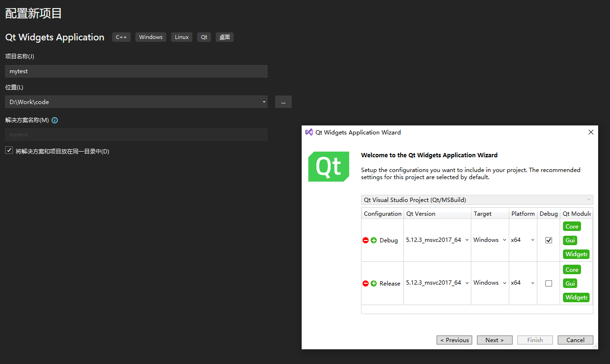Click the Windows tag
The width and height of the screenshot is (610, 364).
coord(151,37)
